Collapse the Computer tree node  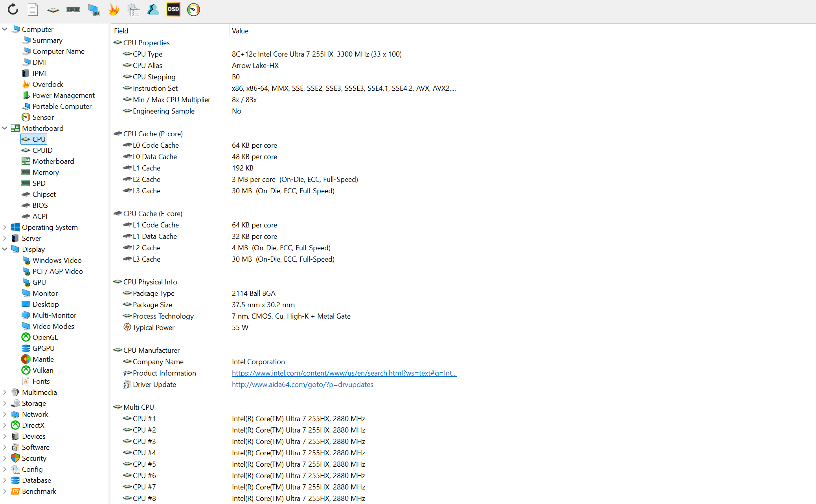pyautogui.click(x=5, y=29)
